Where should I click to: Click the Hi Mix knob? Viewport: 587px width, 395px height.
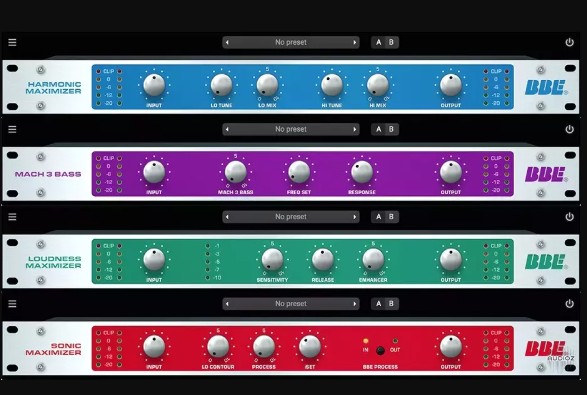point(378,85)
